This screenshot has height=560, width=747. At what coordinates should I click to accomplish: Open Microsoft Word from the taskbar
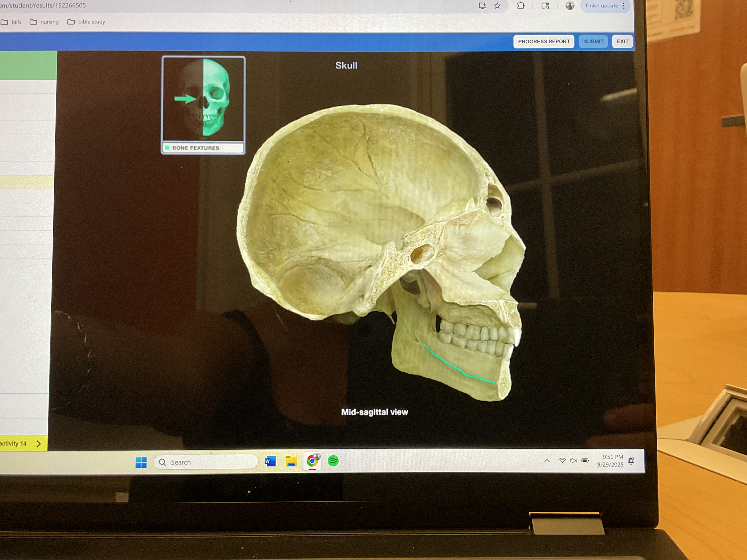(270, 461)
